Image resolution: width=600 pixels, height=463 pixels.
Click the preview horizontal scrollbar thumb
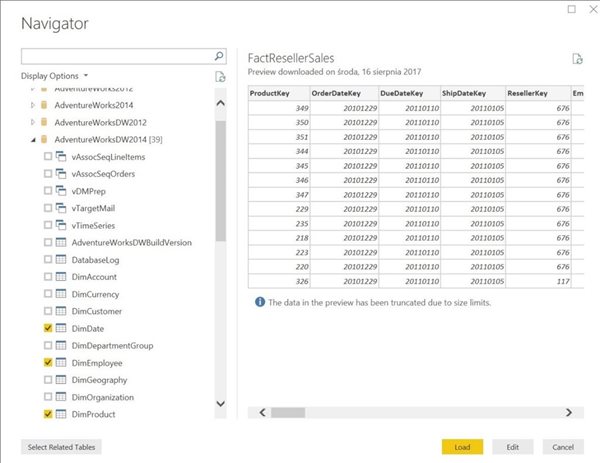tap(288, 412)
